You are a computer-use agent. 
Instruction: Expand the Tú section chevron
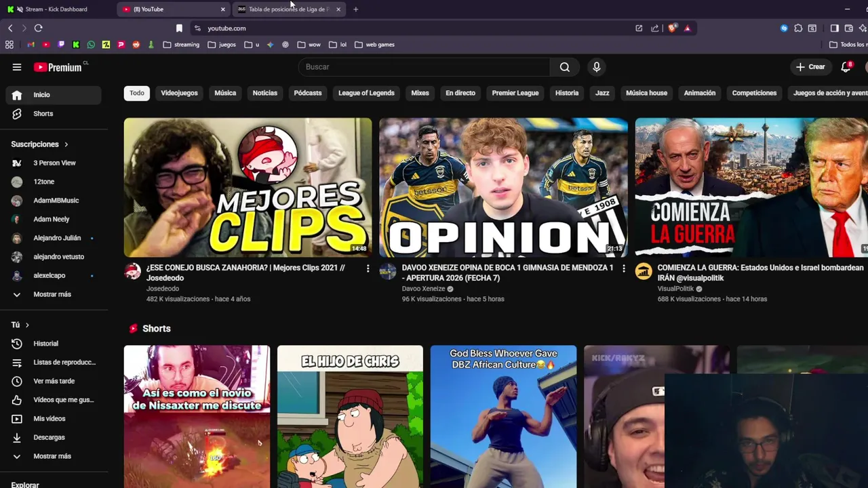pyautogui.click(x=27, y=325)
